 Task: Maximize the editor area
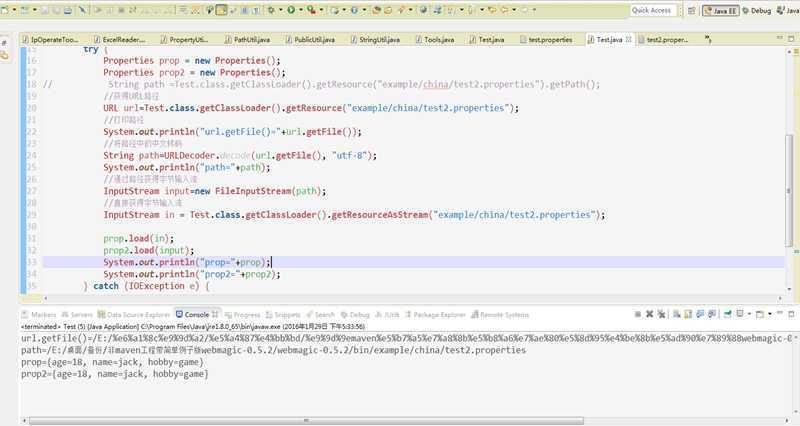[x=791, y=38]
